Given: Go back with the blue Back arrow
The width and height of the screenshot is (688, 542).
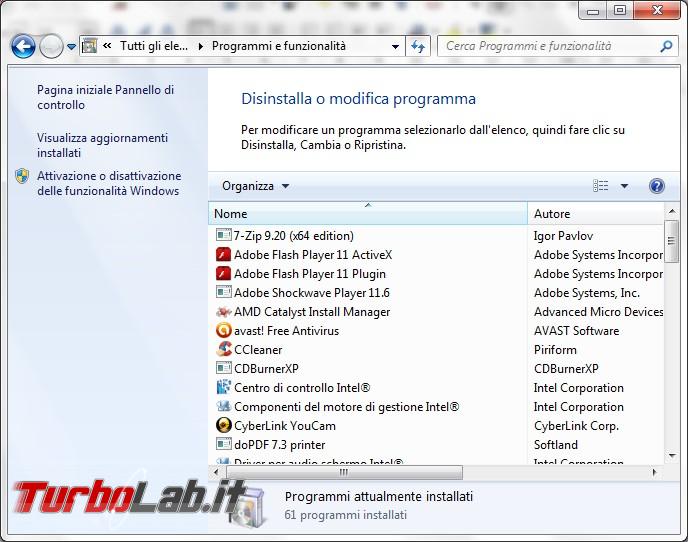Looking at the screenshot, I should pyautogui.click(x=23, y=46).
